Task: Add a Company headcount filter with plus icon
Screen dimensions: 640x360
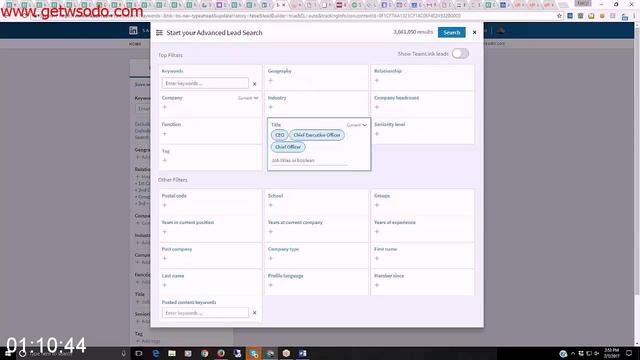Action: 377,107
